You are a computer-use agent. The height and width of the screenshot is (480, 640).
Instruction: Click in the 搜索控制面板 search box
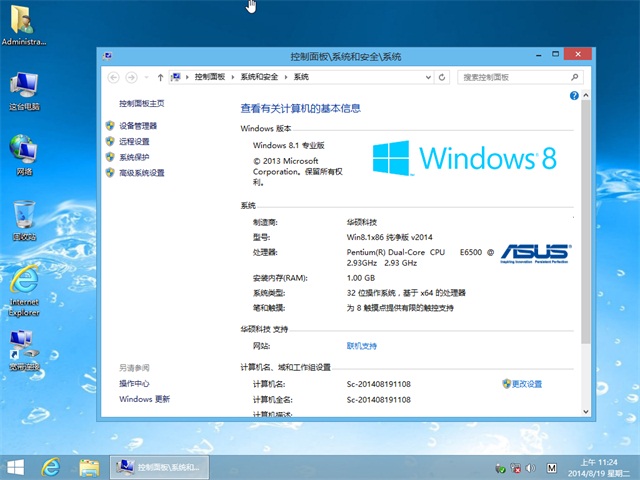(x=508, y=77)
